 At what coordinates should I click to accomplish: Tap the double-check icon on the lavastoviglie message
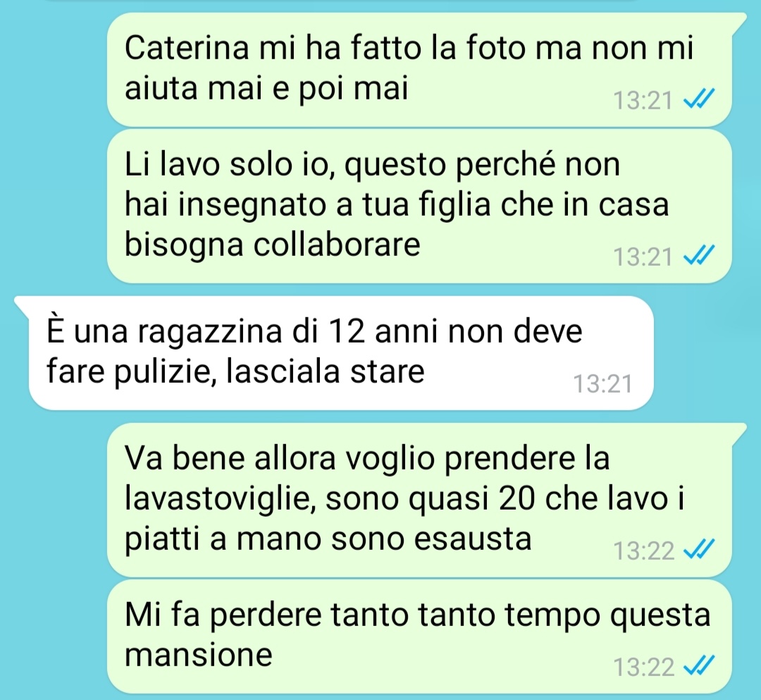[x=698, y=550]
